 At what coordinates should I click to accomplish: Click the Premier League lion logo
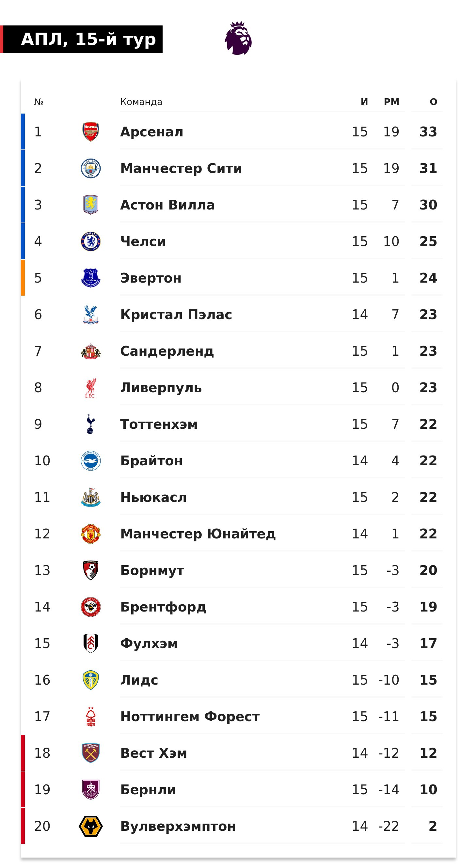pyautogui.click(x=238, y=39)
